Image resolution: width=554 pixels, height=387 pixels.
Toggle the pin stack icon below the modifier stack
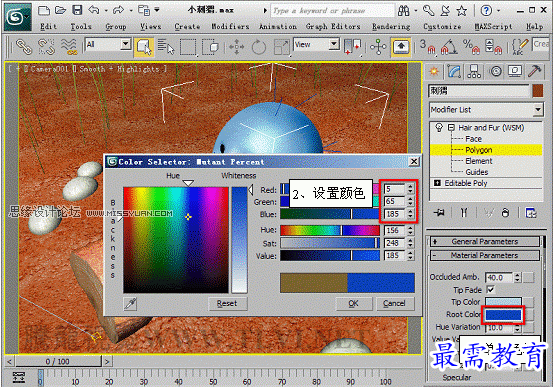click(440, 213)
